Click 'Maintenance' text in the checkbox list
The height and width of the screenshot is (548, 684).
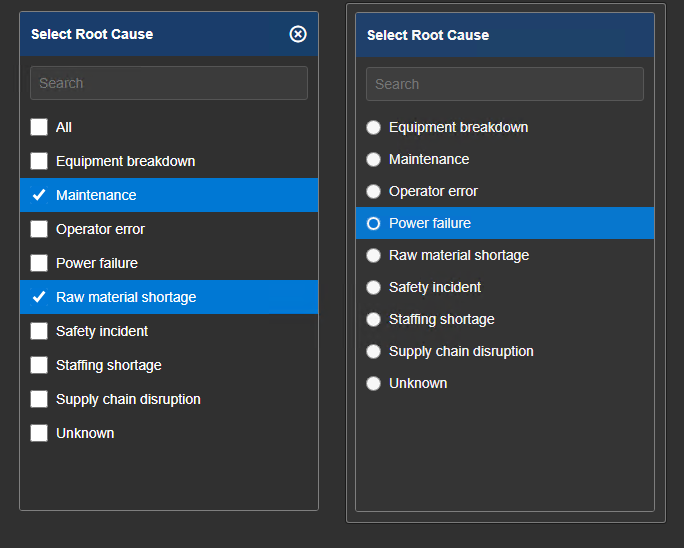coord(96,195)
